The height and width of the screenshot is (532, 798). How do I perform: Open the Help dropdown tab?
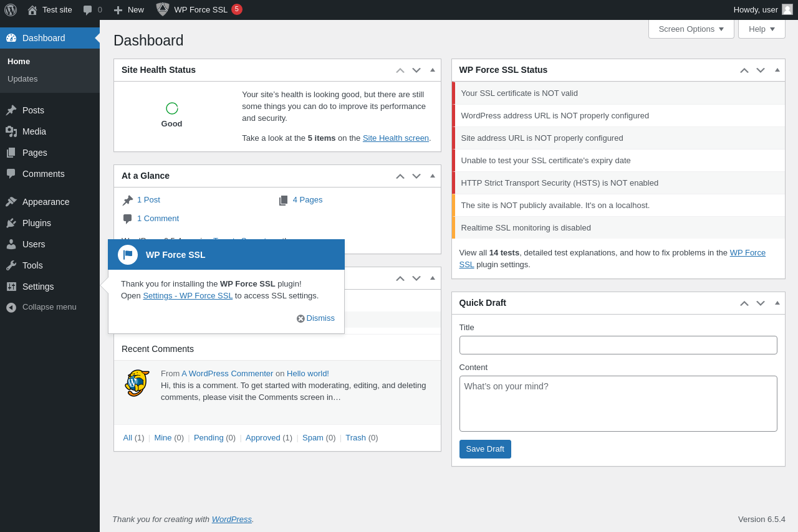click(762, 29)
